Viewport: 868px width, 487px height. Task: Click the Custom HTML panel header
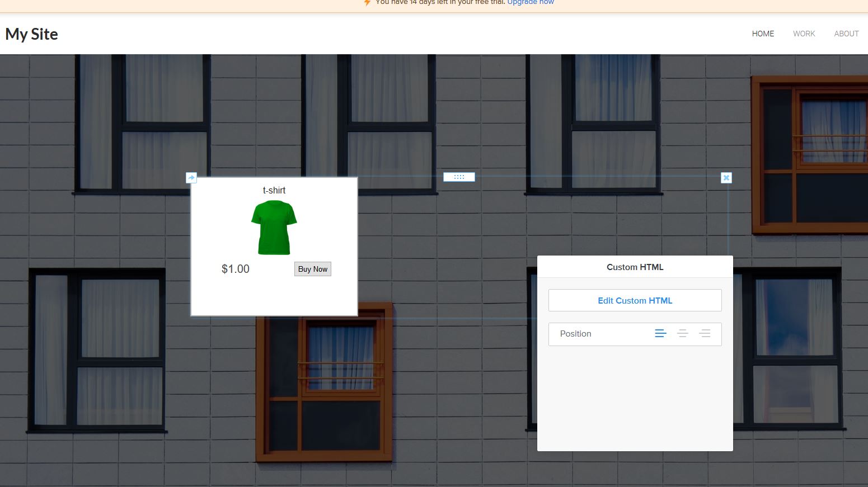(x=635, y=267)
